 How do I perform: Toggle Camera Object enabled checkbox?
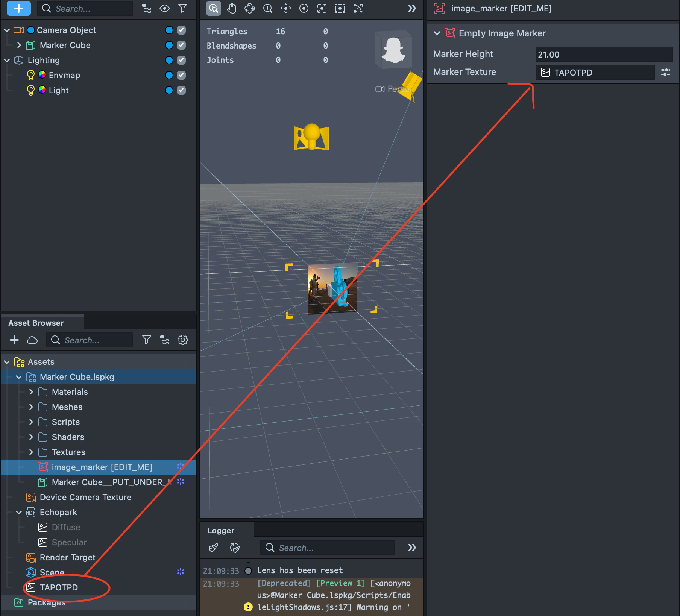point(181,30)
